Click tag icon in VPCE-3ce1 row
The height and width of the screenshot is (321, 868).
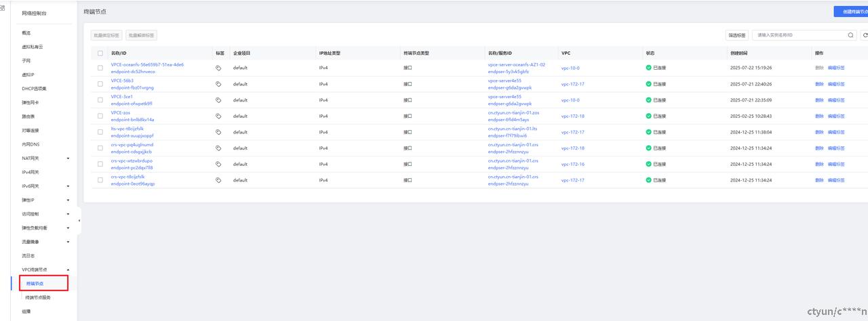pos(218,100)
